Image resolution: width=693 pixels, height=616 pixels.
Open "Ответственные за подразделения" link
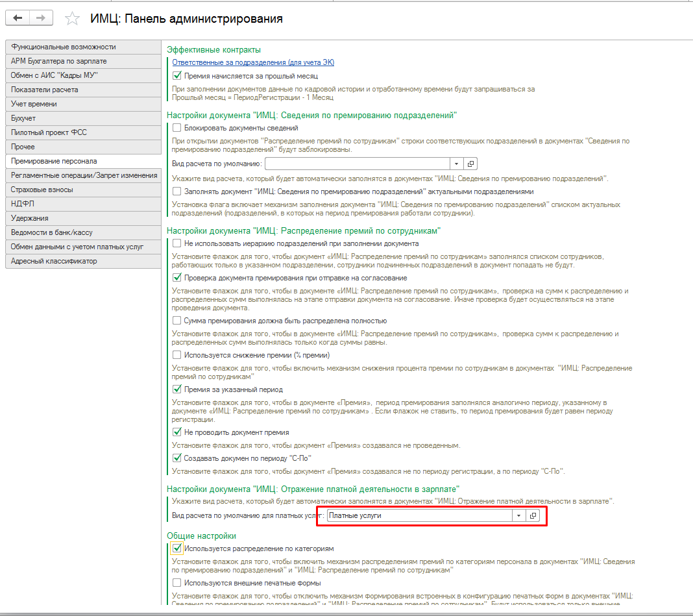click(253, 62)
